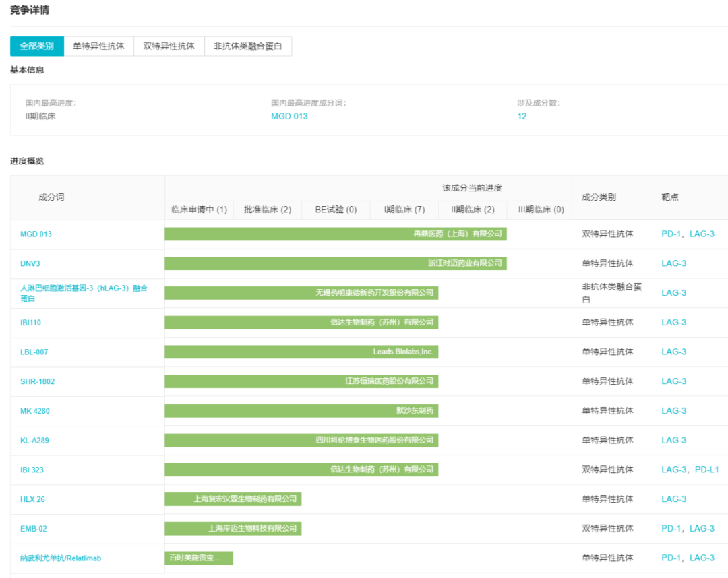The height and width of the screenshot is (578, 728).
Task: Open the DNV3 component link
Action: point(30,263)
